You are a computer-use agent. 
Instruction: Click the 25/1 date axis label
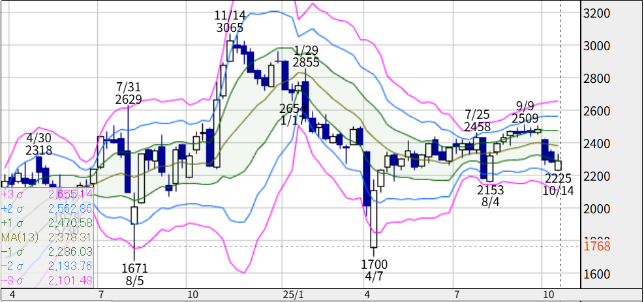[x=291, y=294]
